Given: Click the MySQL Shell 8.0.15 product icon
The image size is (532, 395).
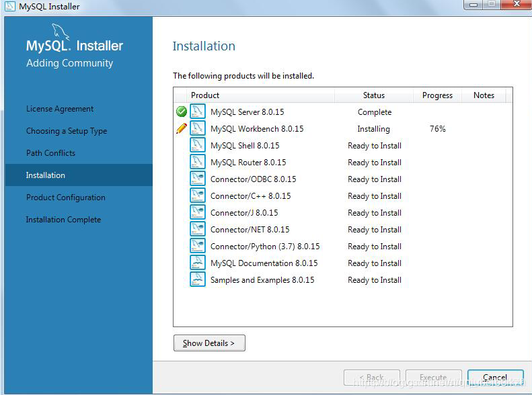Looking at the screenshot, I should coord(198,145).
